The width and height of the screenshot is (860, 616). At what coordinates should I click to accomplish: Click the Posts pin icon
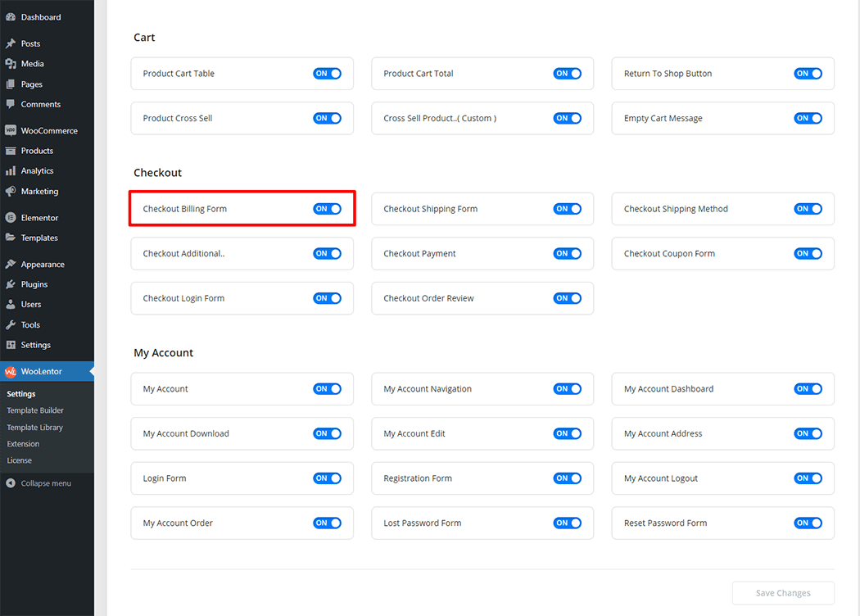(11, 43)
